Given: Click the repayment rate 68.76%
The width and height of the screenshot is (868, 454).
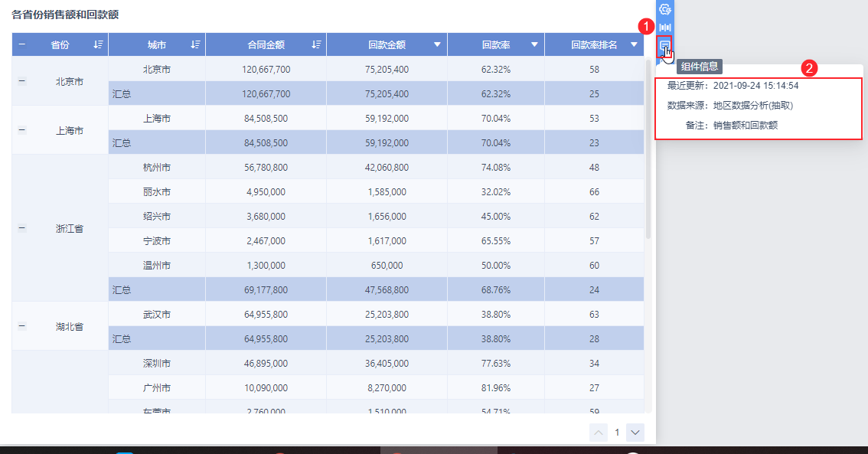Looking at the screenshot, I should (x=496, y=289).
